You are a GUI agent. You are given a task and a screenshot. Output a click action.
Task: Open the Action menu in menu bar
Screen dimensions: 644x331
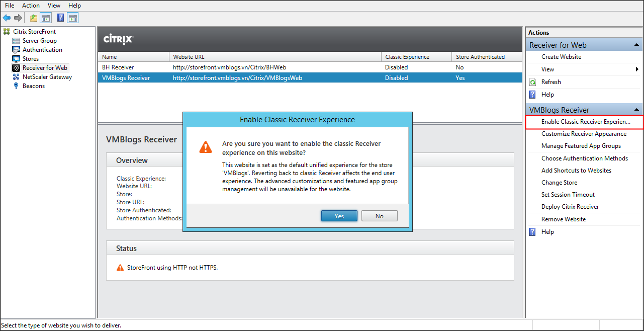click(31, 6)
